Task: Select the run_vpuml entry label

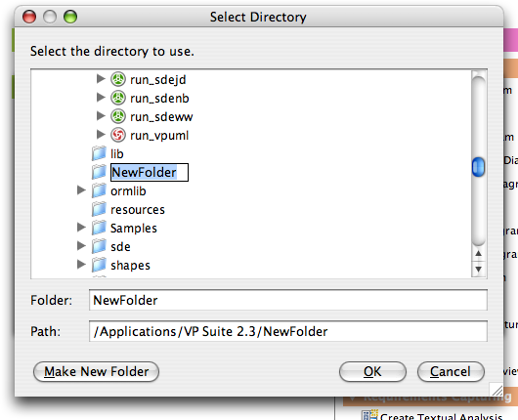Action: click(x=159, y=136)
